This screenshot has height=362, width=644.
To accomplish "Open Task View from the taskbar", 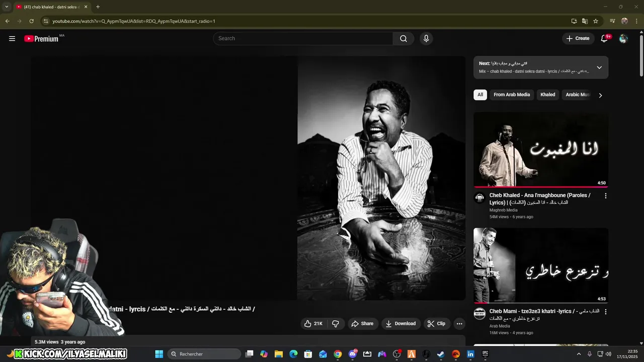I will 249,354.
